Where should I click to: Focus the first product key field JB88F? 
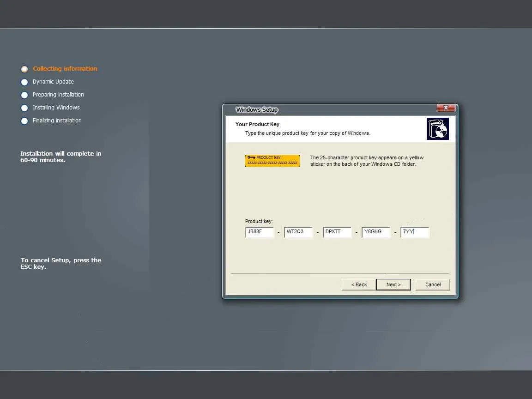(x=260, y=232)
